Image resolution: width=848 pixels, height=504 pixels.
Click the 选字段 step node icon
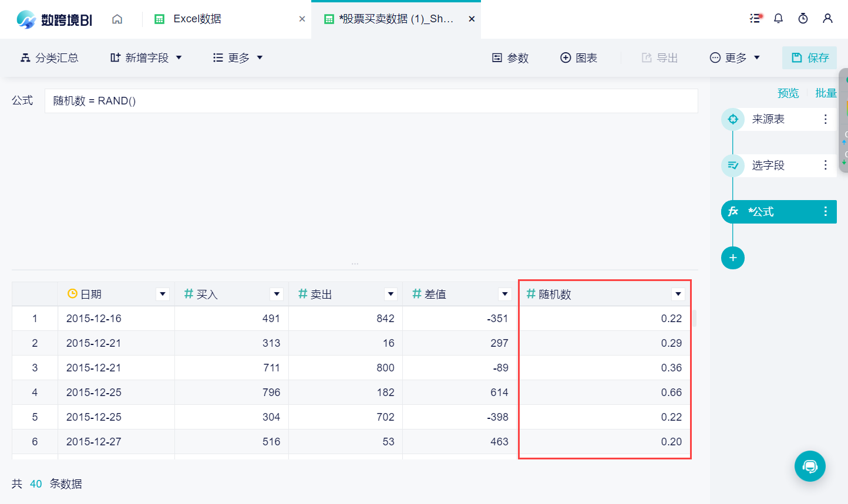pos(733,165)
